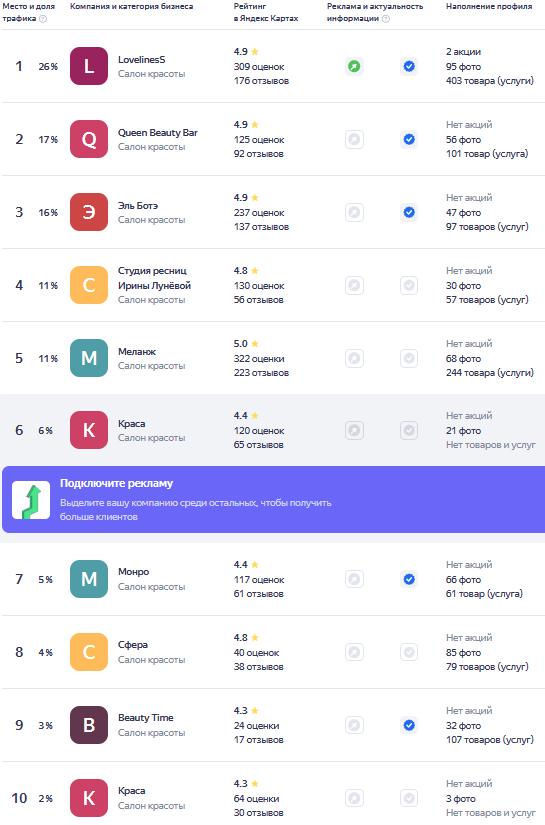
Task: Click the green arrow icon in ad banner
Action: (31, 500)
